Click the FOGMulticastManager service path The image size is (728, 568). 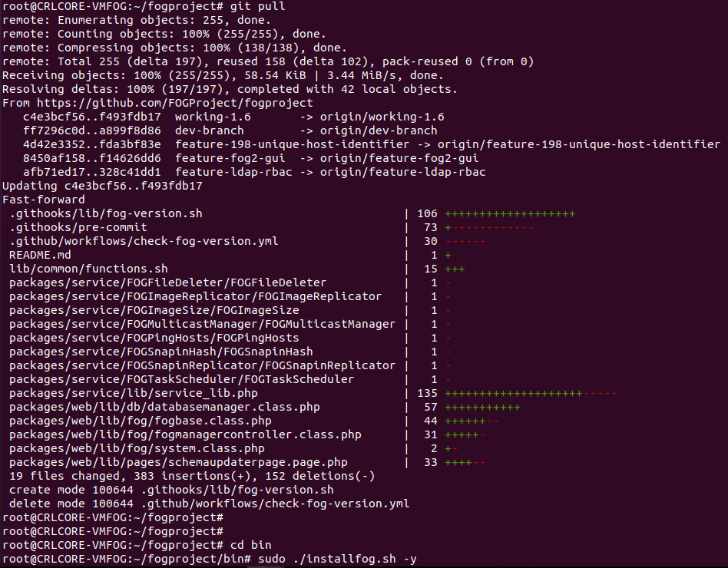pyautogui.click(x=203, y=324)
